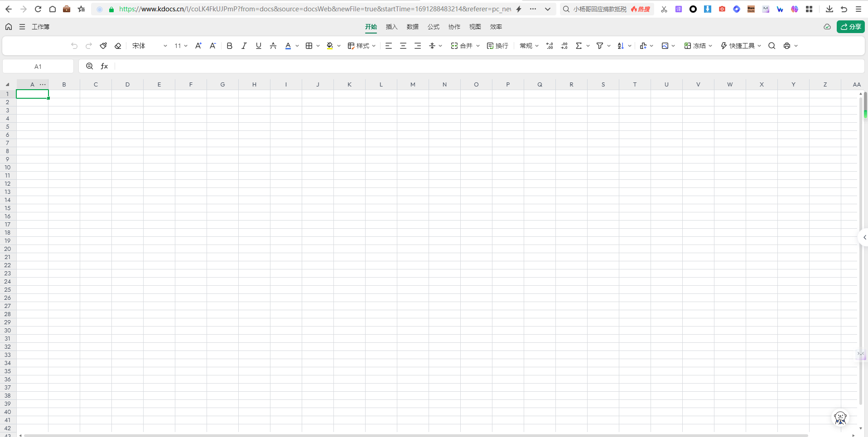Open the 宋体 font name dropdown
This screenshot has width=868, height=437.
pyautogui.click(x=149, y=46)
